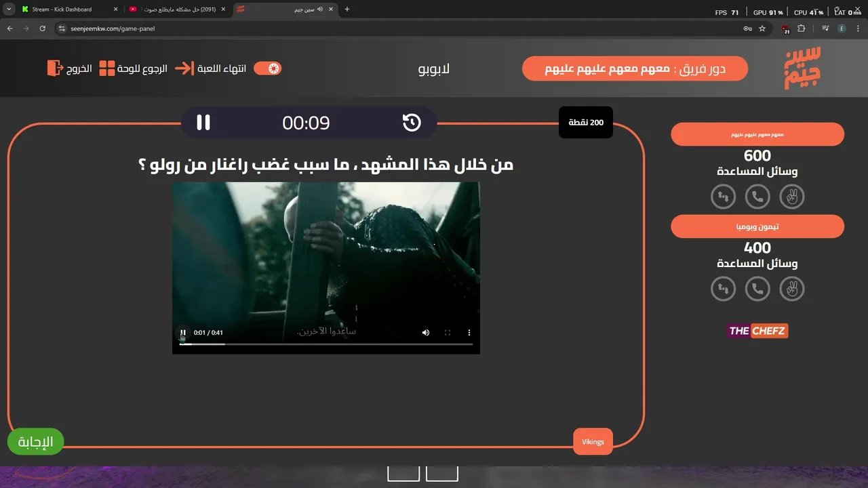Open the Chrome three-dot menu
Screen dimensions: 868x488
pyautogui.click(x=858, y=28)
